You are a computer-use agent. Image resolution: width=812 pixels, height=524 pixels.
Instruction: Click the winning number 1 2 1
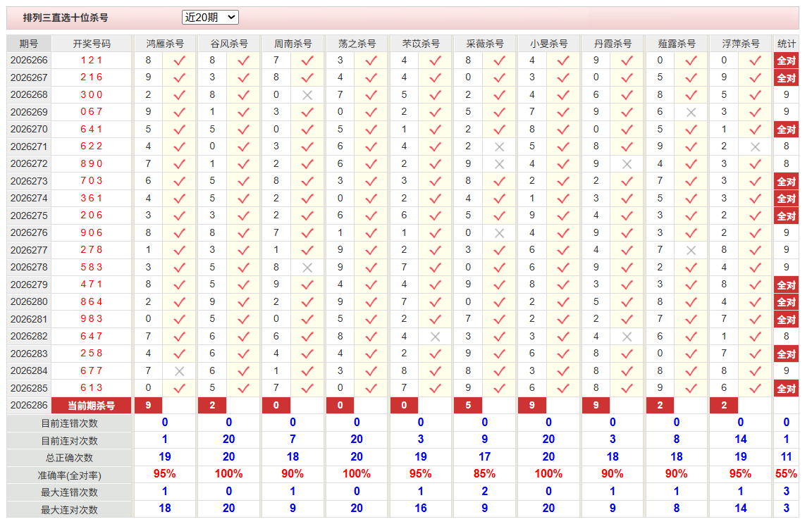(x=91, y=60)
